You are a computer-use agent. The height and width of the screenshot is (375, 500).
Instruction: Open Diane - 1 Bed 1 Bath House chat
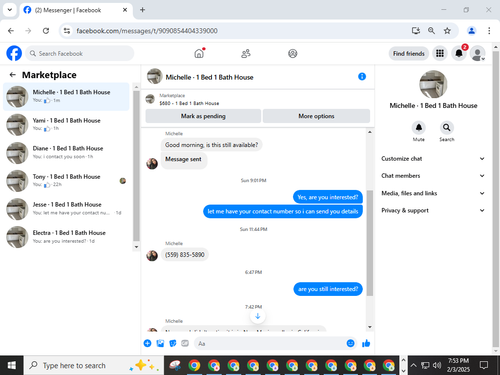66,152
